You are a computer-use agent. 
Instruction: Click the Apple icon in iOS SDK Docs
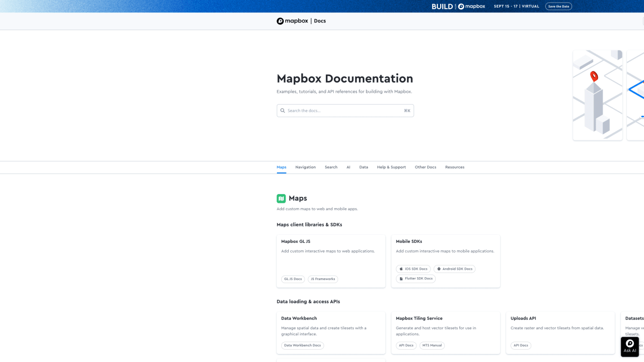(x=401, y=269)
